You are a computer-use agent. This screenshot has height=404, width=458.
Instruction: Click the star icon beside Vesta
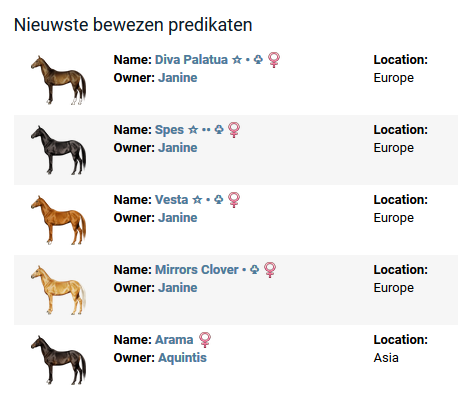[x=197, y=200]
